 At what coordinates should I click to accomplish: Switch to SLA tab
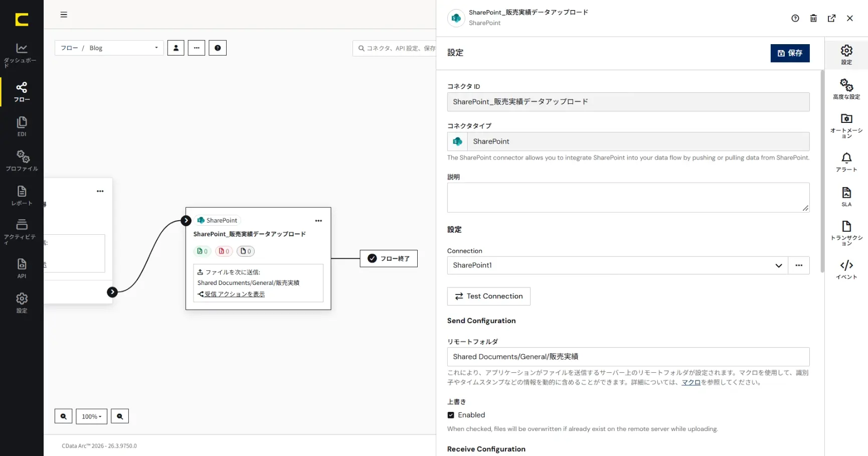coord(846,197)
